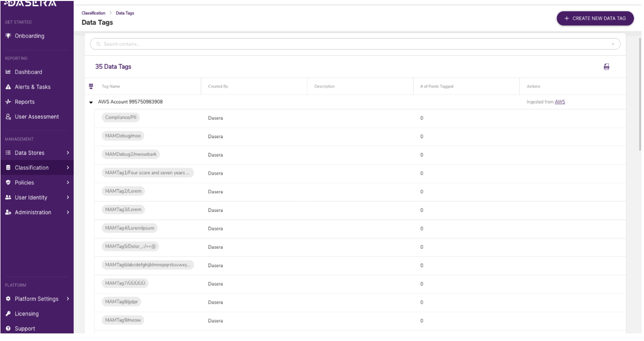Click the Support question mark icon
The height and width of the screenshot is (341, 644).
8,329
